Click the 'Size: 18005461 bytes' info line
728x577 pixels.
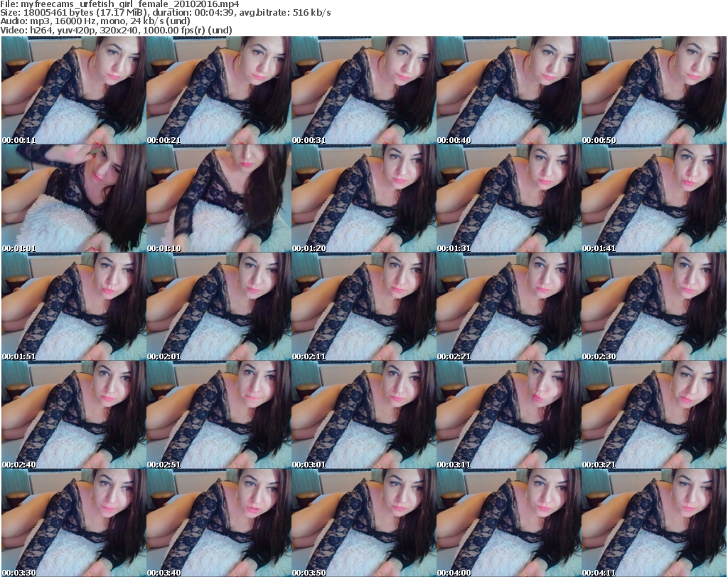(165, 13)
